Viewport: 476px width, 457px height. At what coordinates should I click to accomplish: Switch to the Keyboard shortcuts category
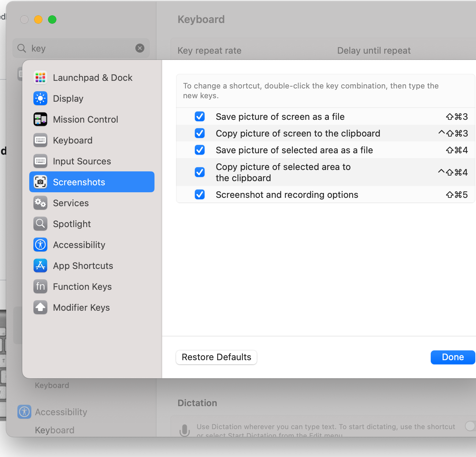[73, 140]
